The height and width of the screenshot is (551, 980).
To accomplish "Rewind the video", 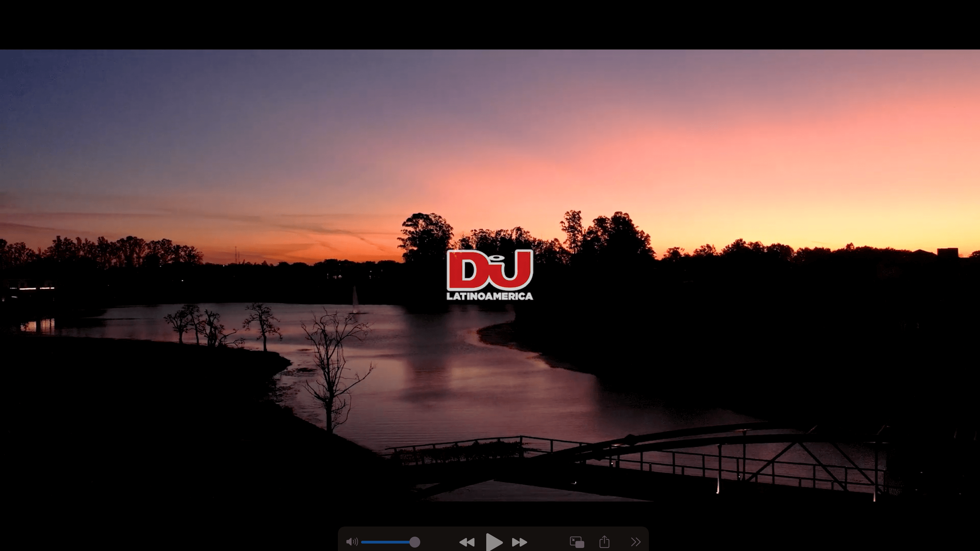I will tap(467, 542).
